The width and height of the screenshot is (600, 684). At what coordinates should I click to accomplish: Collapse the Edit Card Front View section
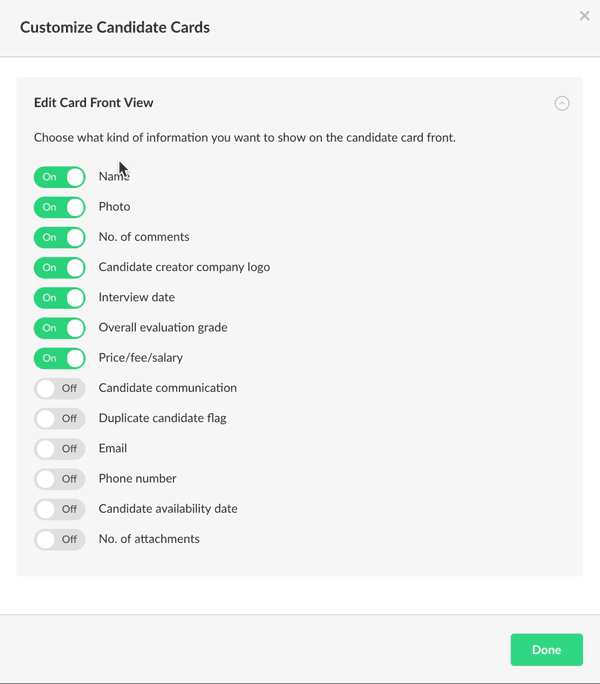coord(562,103)
